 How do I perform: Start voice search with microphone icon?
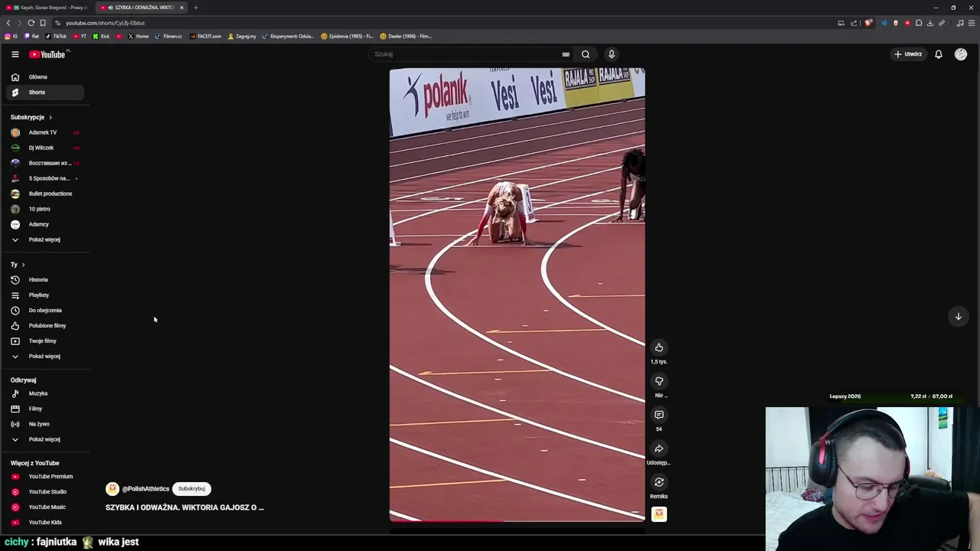pyautogui.click(x=611, y=54)
